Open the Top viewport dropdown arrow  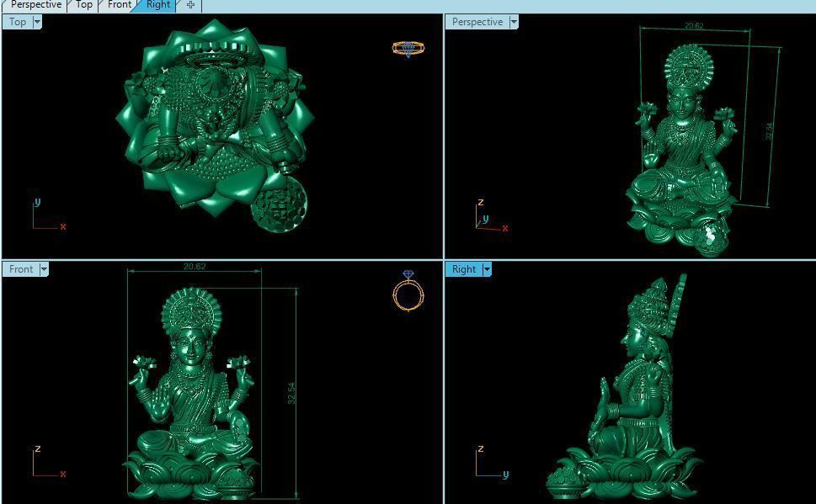(x=37, y=22)
